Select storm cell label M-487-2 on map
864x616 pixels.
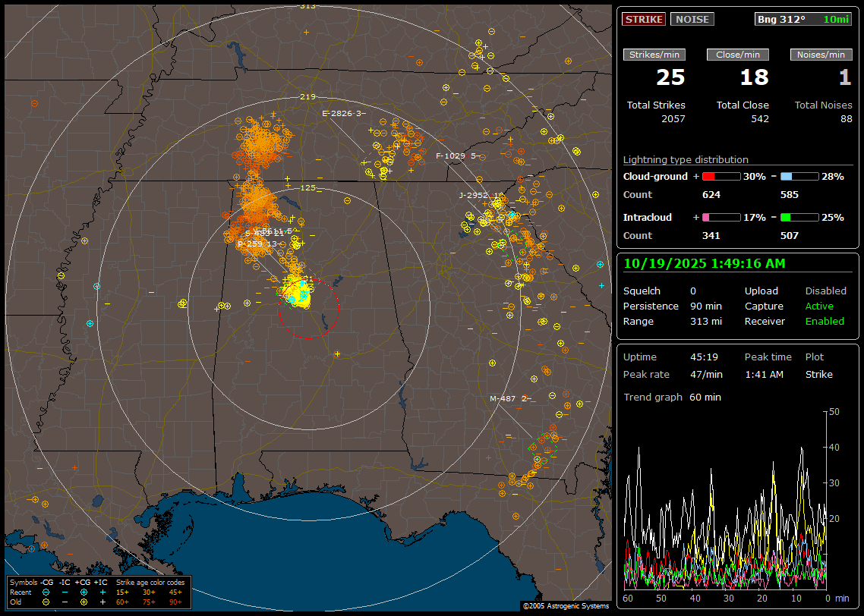coord(508,399)
